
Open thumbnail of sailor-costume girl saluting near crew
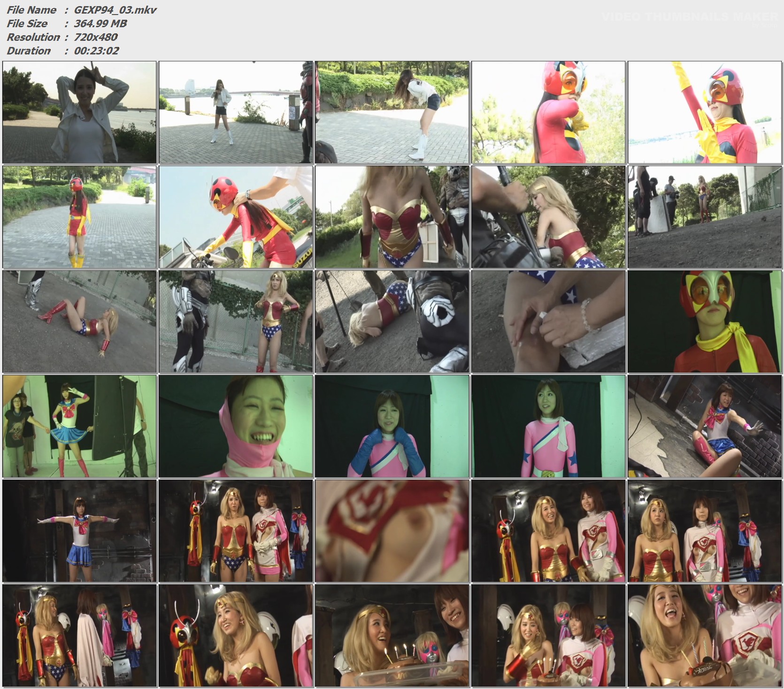(79, 426)
